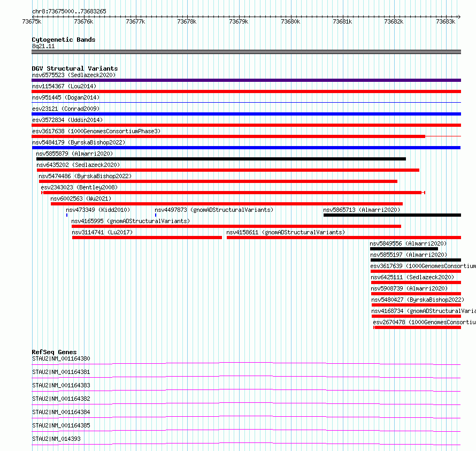Screen dimensions: 476x451
Task: Open variant nsv6002563 (Wu2021)
Action: [x=81, y=198]
